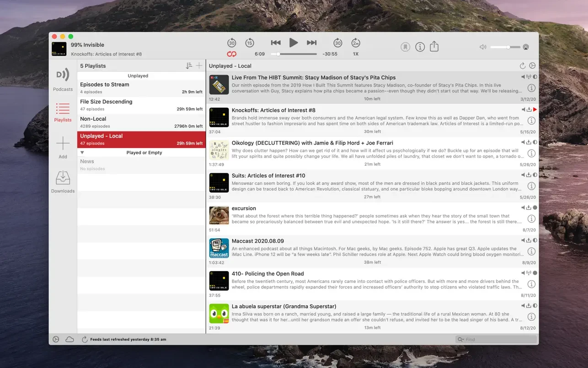Collapse the Played or Empty section
588x368 pixels.
pos(82,153)
